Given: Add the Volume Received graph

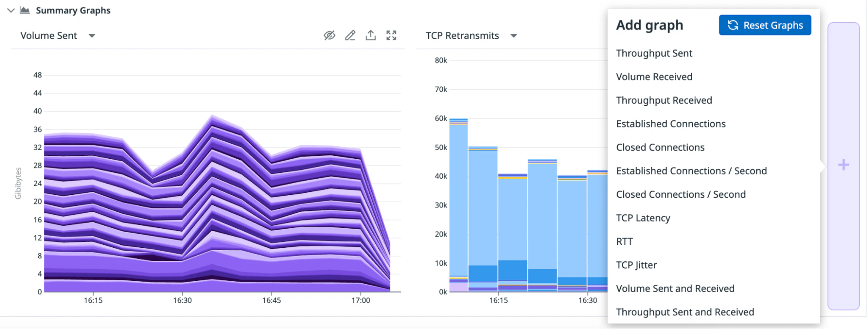Looking at the screenshot, I should tap(654, 77).
